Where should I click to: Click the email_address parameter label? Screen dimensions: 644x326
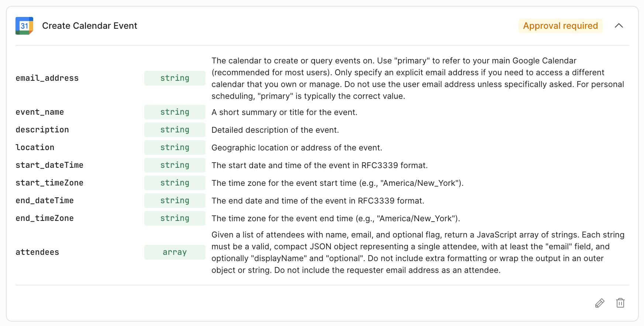click(x=47, y=78)
